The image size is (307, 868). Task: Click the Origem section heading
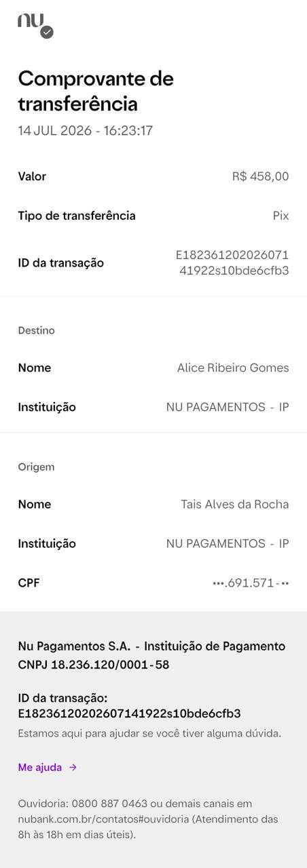(x=36, y=467)
